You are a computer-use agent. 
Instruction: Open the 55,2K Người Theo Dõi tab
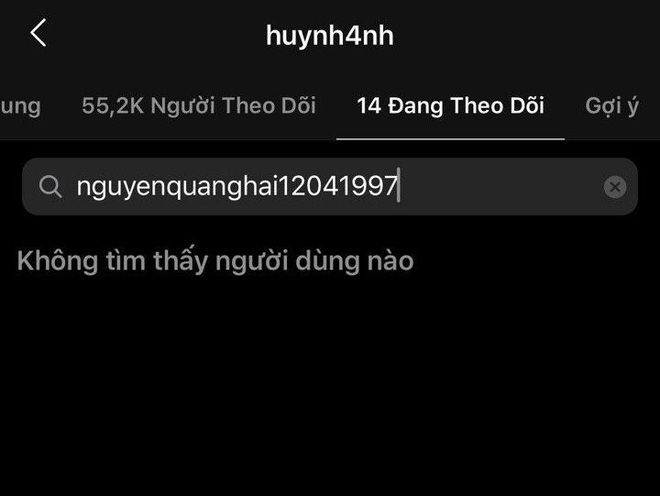[x=199, y=106]
